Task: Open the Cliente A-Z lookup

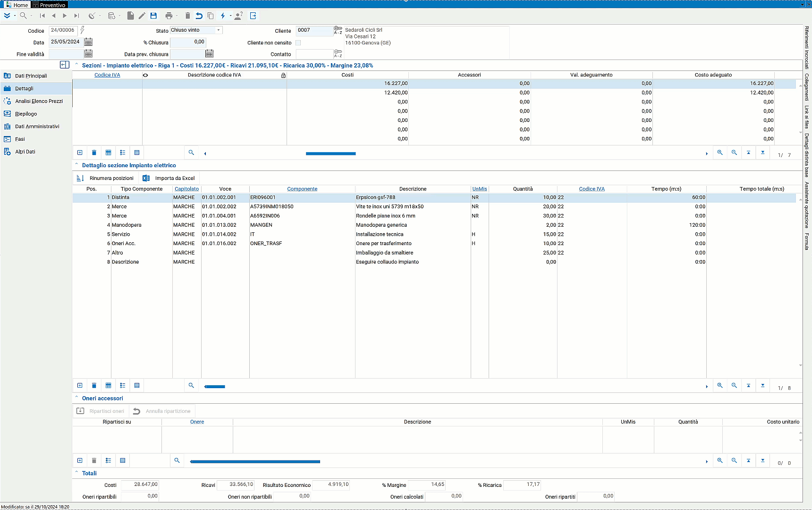Action: (x=338, y=30)
